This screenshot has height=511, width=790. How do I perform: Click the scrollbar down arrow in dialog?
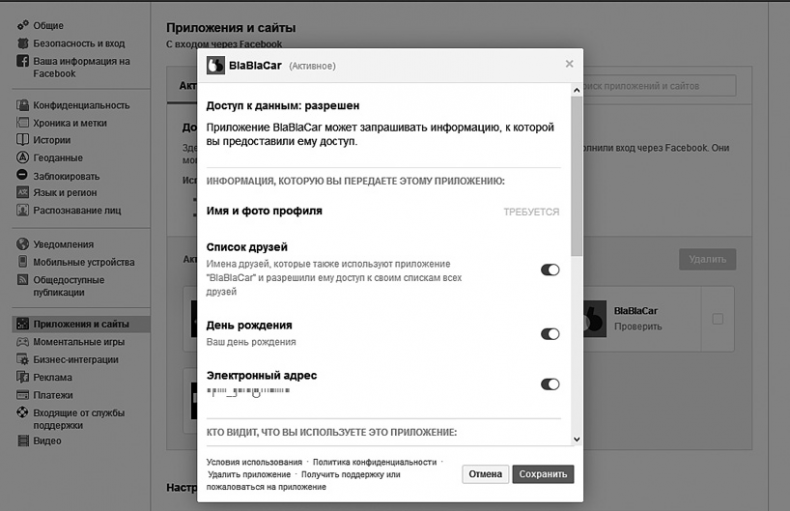click(576, 439)
